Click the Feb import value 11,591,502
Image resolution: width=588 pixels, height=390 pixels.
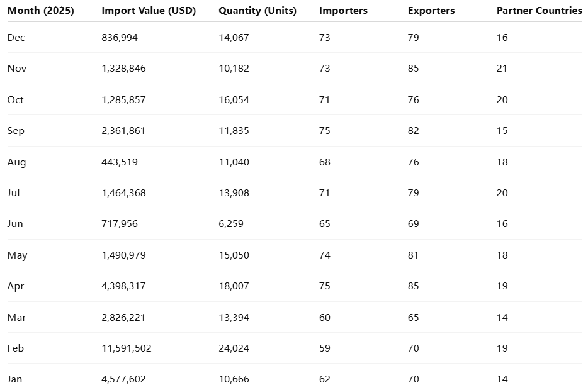(x=127, y=348)
